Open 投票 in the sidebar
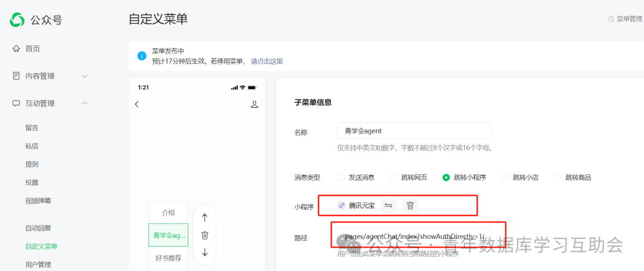This screenshot has width=644, height=271. click(32, 183)
